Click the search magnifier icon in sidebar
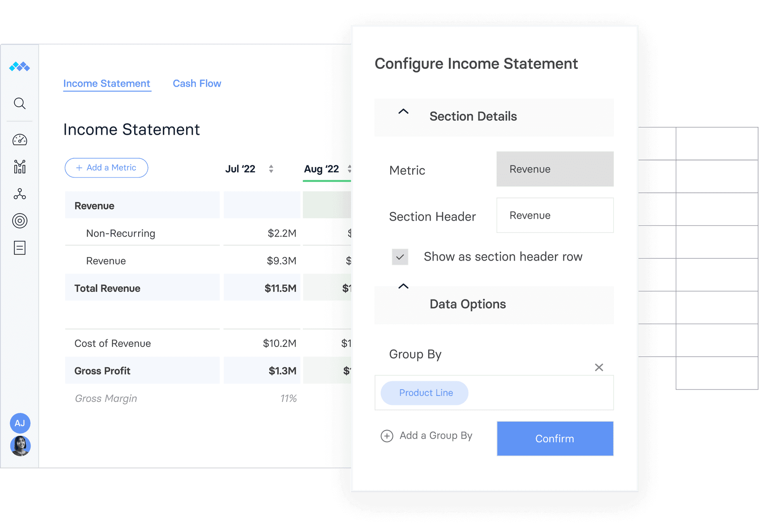The height and width of the screenshot is (532, 760). point(19,104)
